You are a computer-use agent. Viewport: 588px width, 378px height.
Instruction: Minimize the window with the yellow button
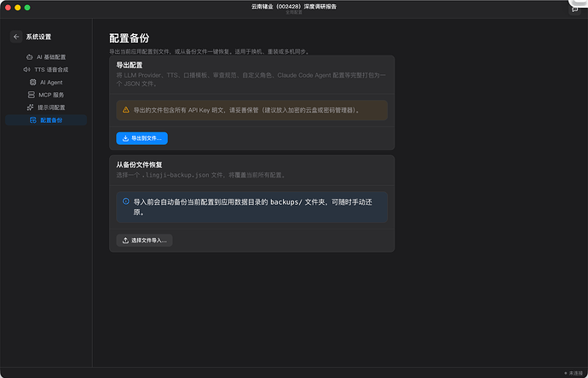18,8
